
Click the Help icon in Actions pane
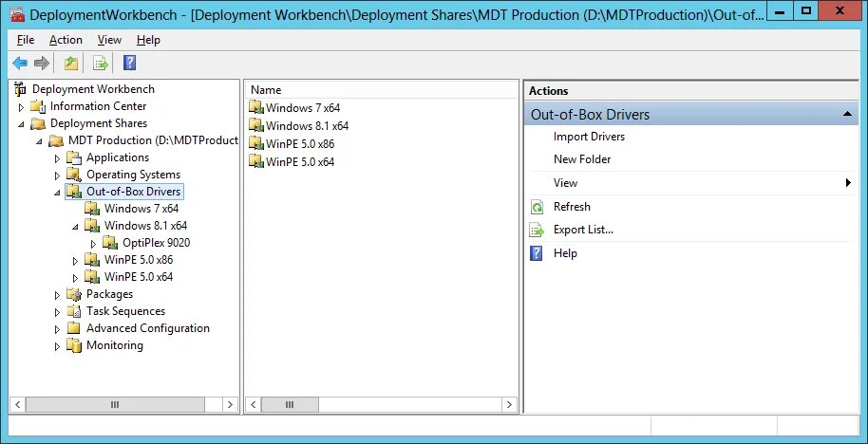point(536,253)
